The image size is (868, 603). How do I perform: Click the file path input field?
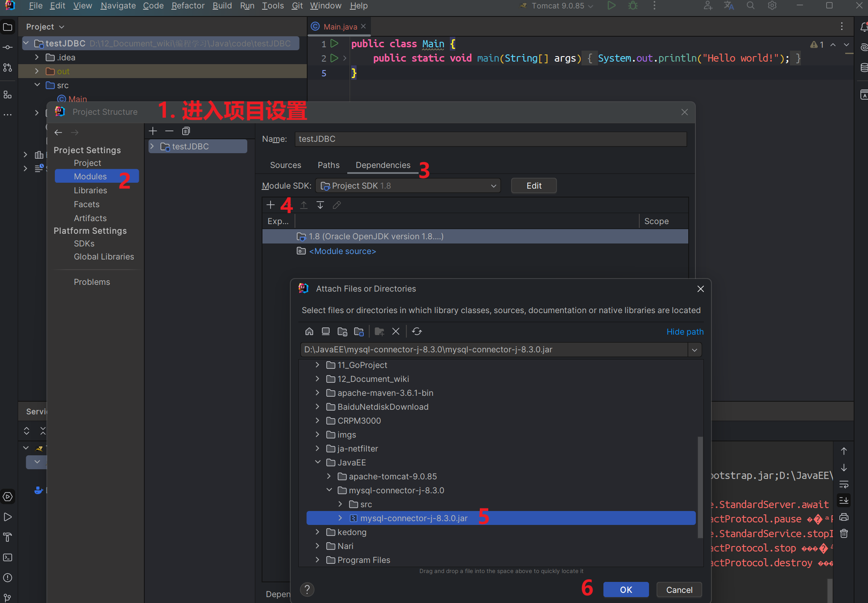click(x=494, y=350)
